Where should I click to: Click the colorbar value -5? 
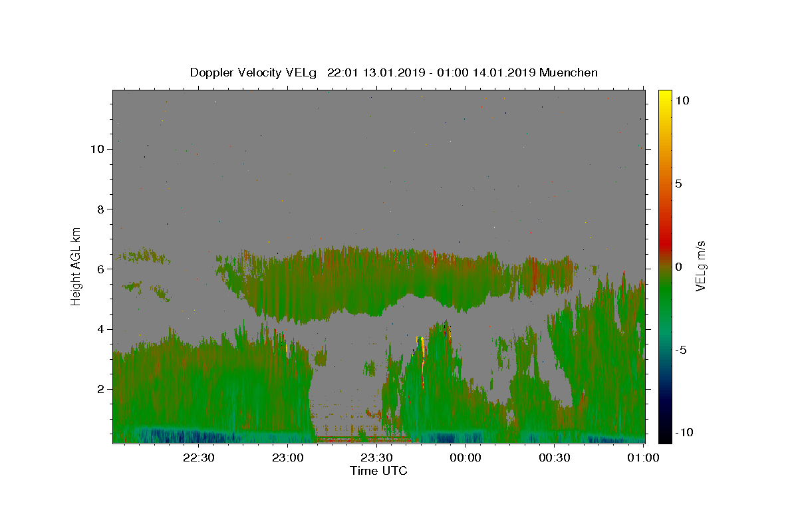tap(680, 350)
